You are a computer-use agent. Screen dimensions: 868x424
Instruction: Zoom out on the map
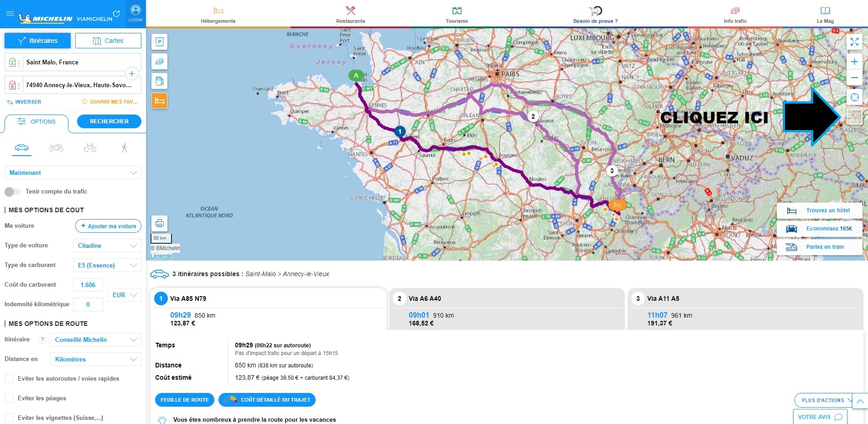tap(854, 78)
